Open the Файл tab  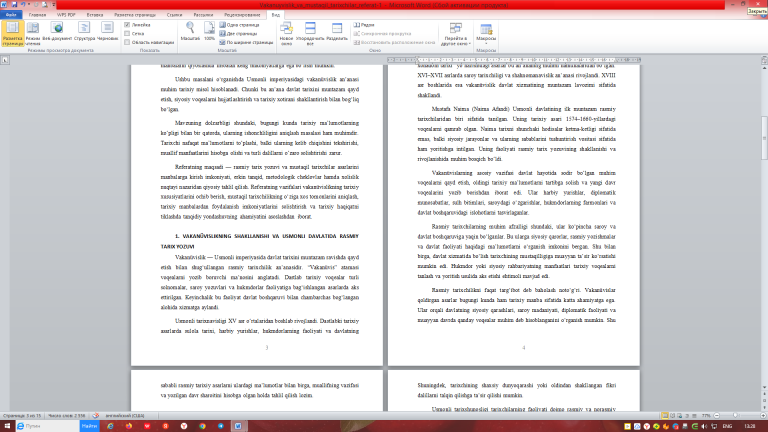tap(11, 15)
